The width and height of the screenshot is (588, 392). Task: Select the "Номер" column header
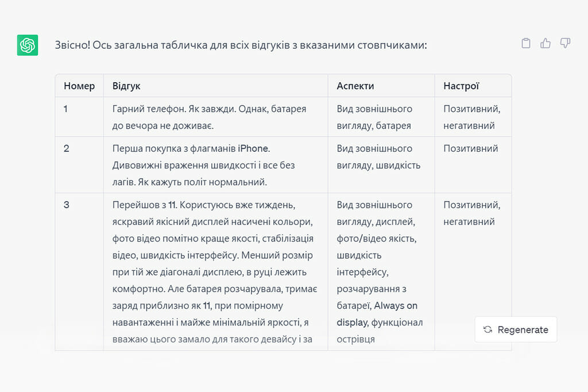pyautogui.click(x=79, y=86)
